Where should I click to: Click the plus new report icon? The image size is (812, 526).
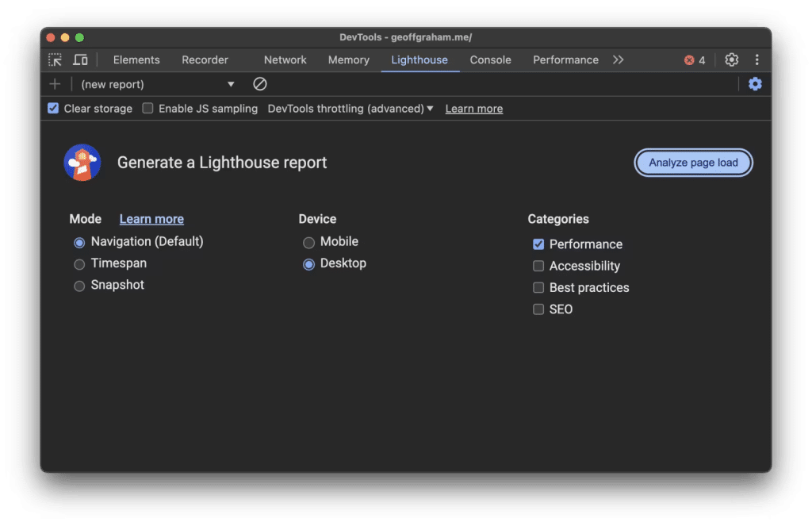55,84
